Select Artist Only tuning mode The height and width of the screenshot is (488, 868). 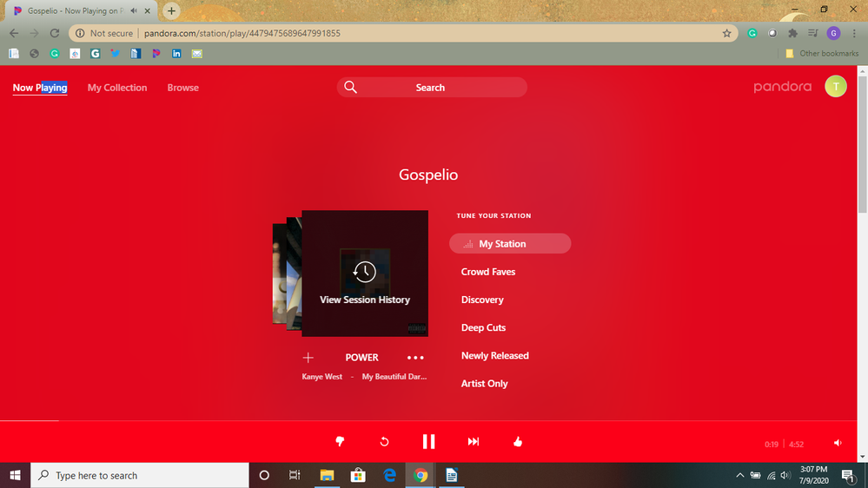click(x=484, y=384)
